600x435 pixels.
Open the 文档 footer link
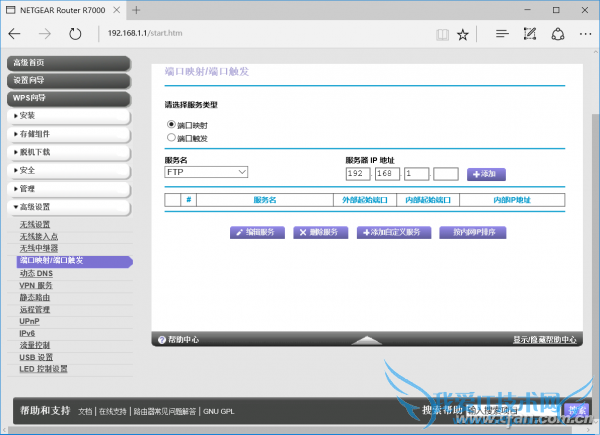click(85, 412)
